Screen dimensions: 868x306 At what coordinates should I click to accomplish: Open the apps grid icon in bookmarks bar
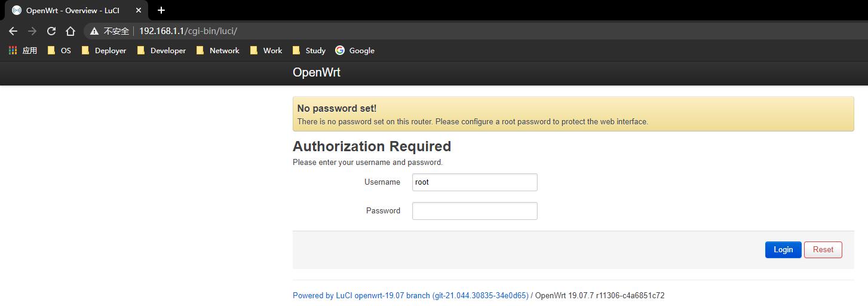click(x=13, y=51)
